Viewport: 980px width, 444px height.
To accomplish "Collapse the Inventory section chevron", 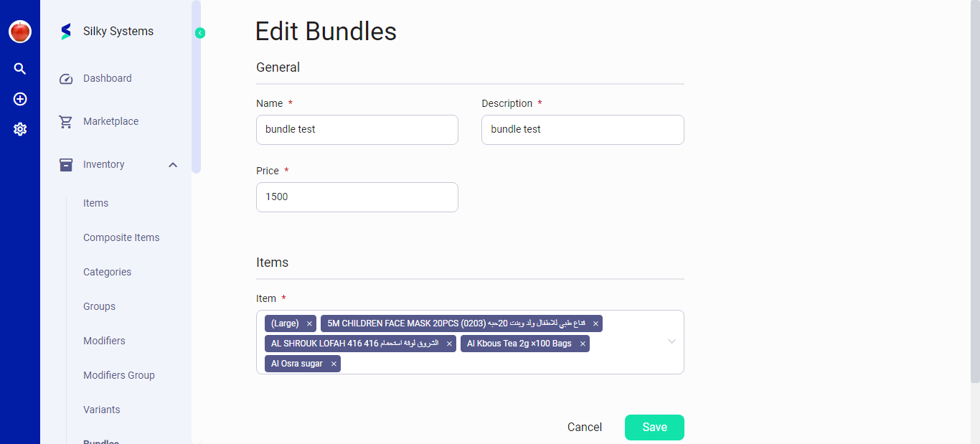I will click(x=172, y=164).
